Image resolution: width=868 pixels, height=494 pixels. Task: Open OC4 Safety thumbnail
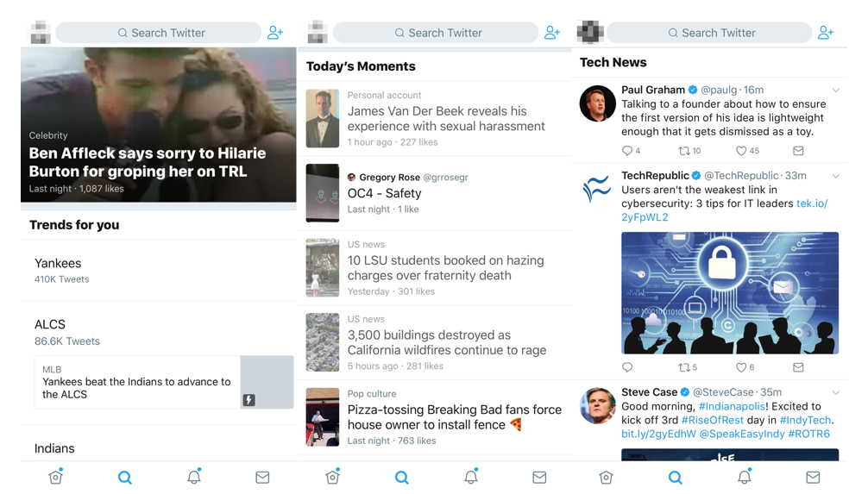[323, 193]
